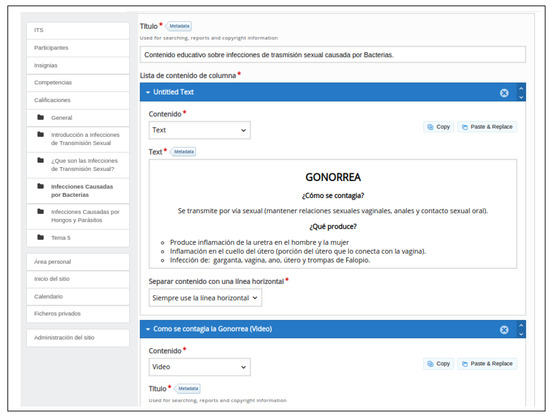
Task: Go to the General section
Action: [x=78, y=118]
